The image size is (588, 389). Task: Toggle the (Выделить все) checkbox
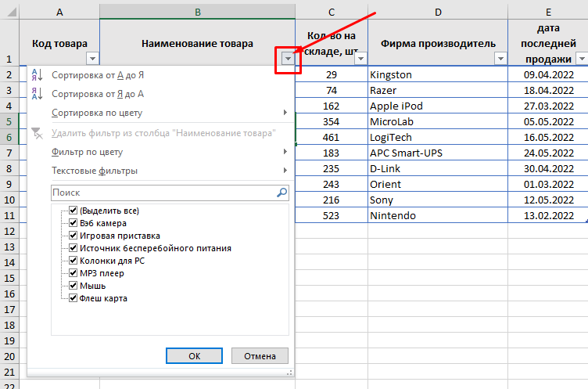tap(73, 211)
